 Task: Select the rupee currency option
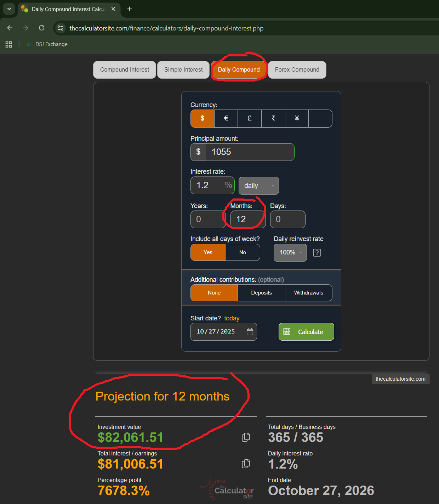273,118
